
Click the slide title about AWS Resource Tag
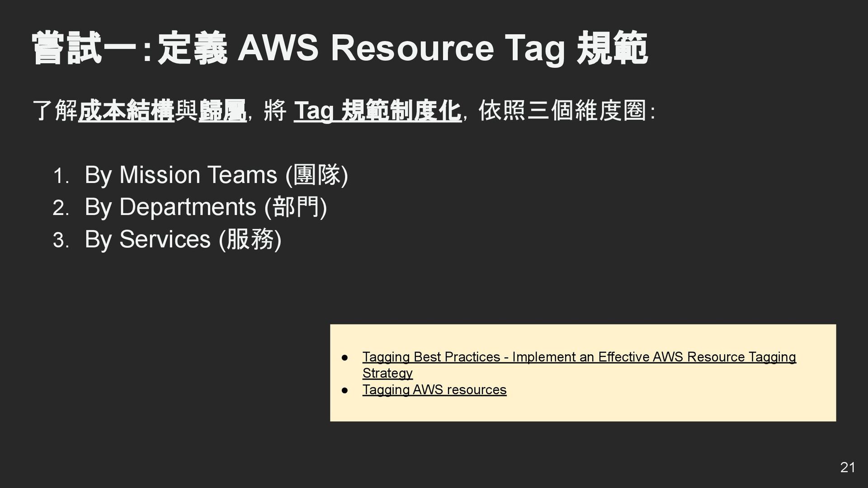coord(340,48)
